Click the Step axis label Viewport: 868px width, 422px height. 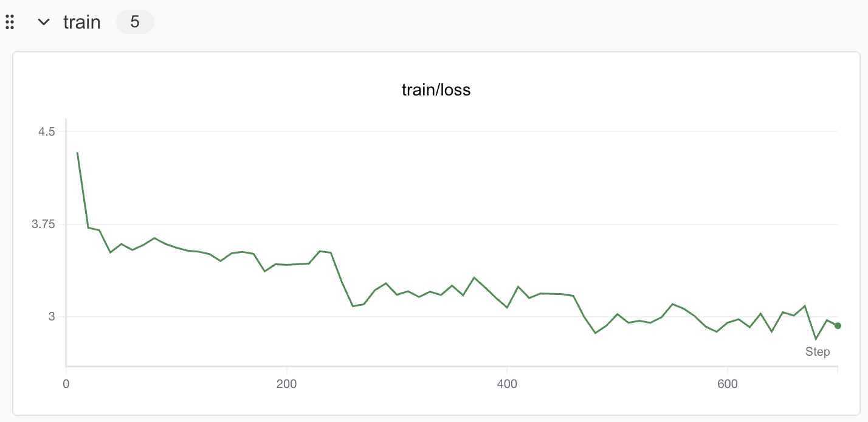pos(817,352)
